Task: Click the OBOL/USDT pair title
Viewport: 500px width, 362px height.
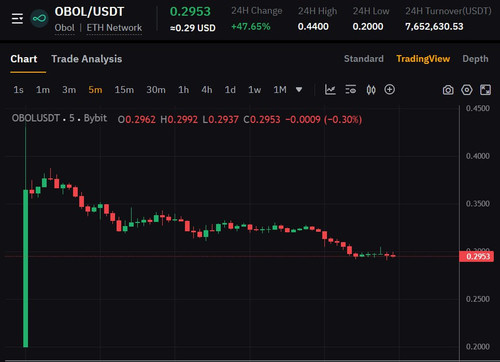Action: click(89, 12)
